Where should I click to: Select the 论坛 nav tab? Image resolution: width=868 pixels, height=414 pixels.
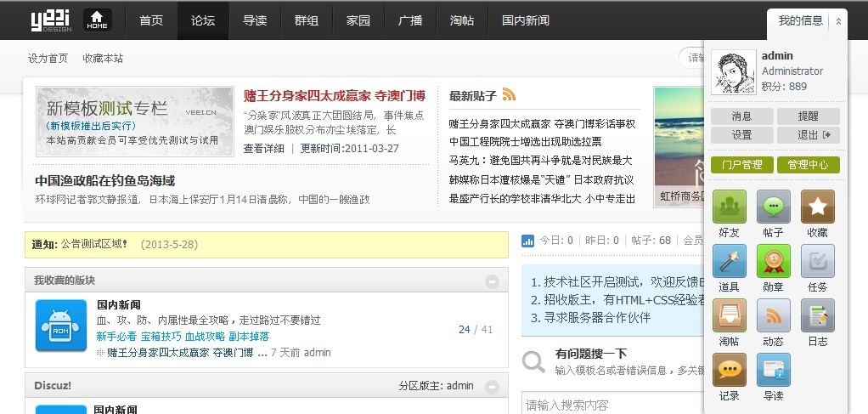tap(203, 20)
